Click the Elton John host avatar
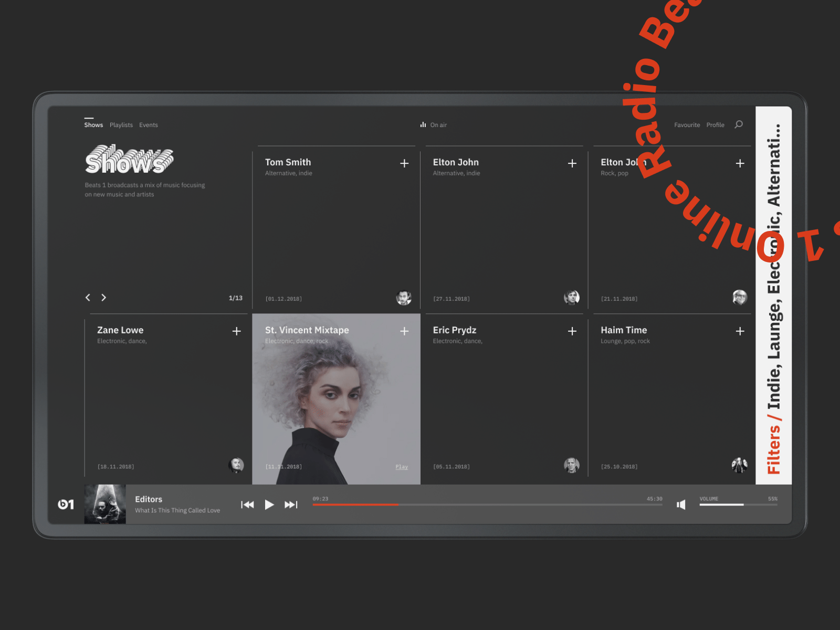This screenshot has width=840, height=630. pyautogui.click(x=572, y=297)
